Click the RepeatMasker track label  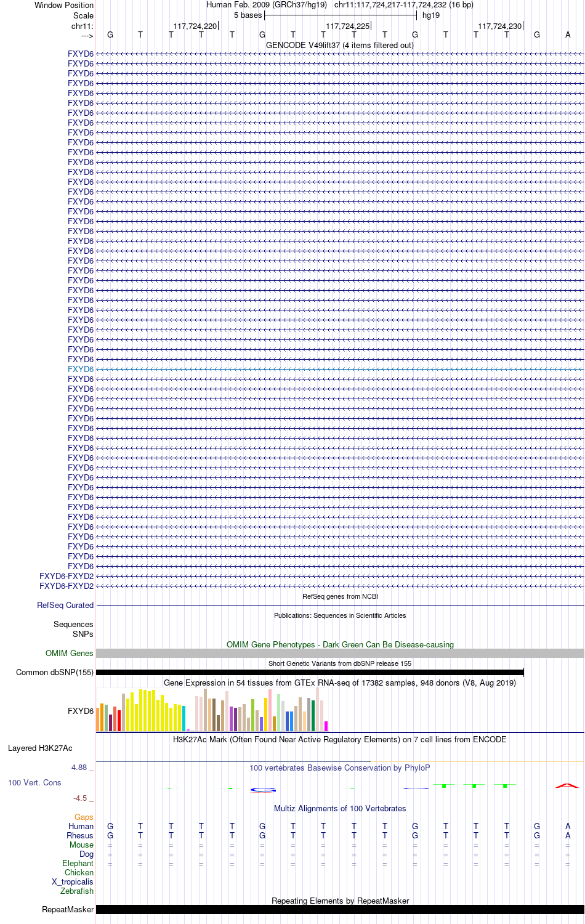(x=68, y=909)
